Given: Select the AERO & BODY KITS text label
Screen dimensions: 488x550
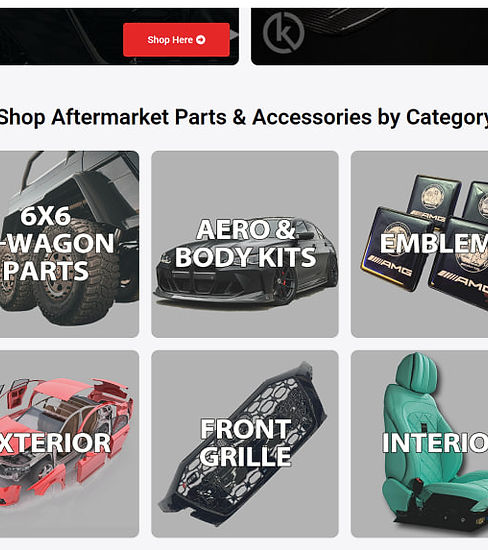Looking at the screenshot, I should click(x=246, y=243).
